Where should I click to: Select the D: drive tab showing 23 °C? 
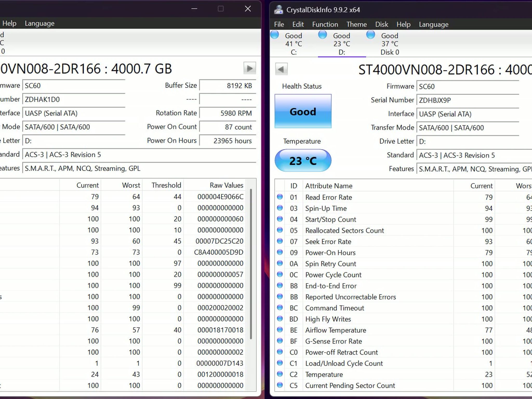[342, 43]
